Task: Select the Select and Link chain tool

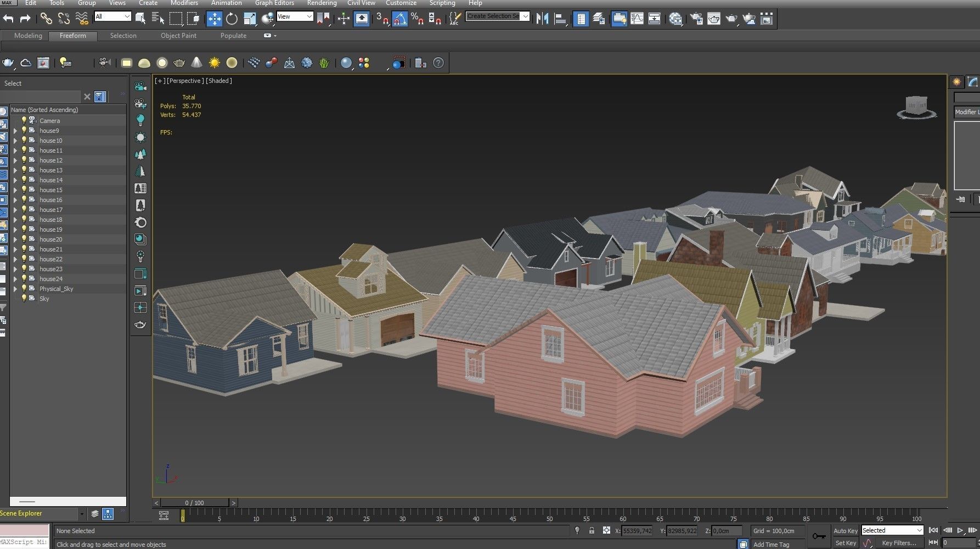Action: tap(46, 19)
